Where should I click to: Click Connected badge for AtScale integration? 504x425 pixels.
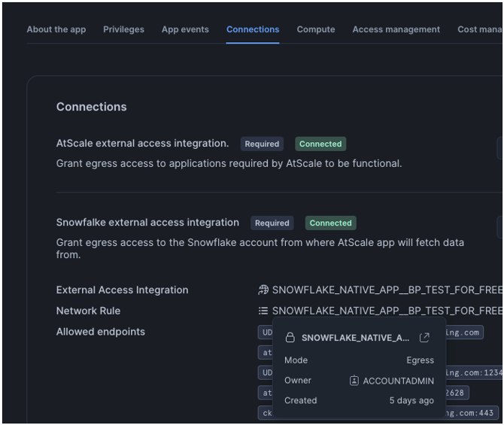(x=320, y=144)
